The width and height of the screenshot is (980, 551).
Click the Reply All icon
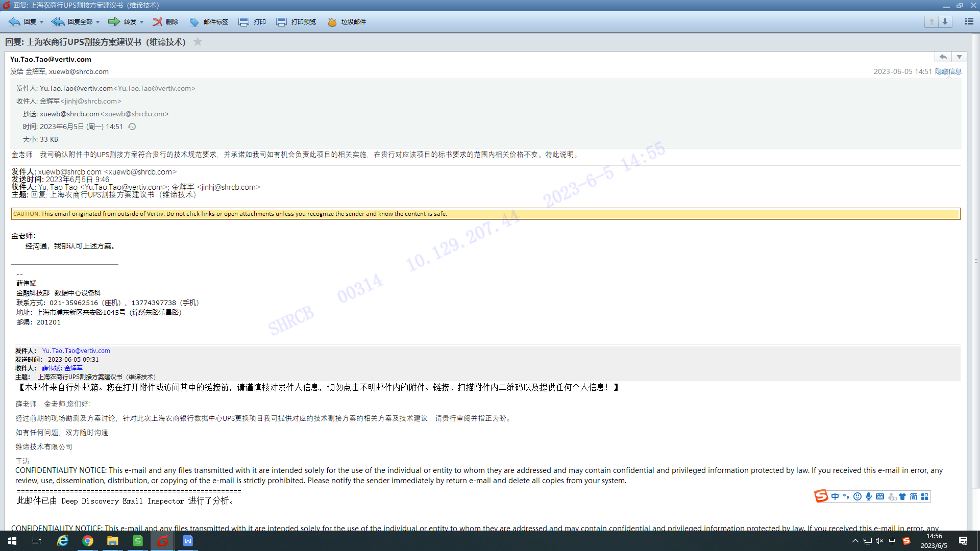(x=58, y=22)
